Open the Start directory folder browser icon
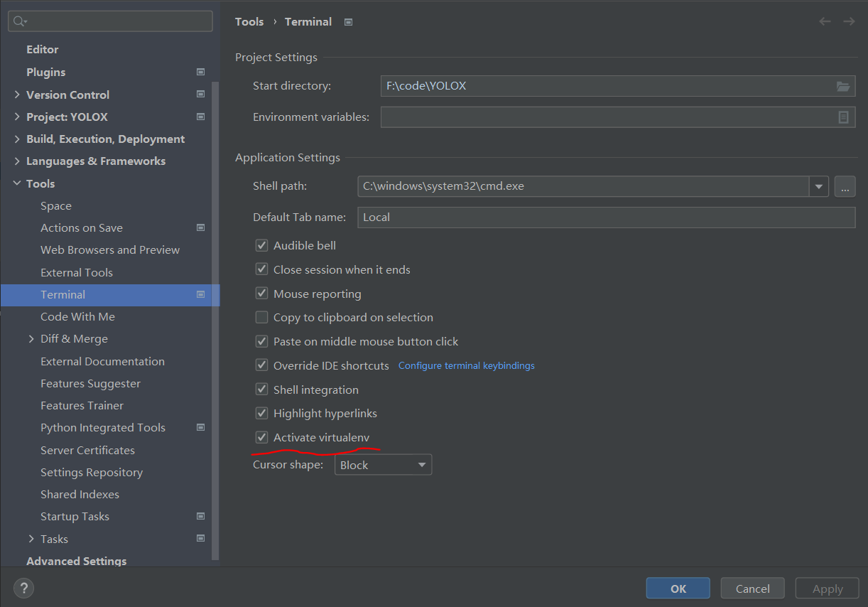Screen dimensions: 868x607 (x=843, y=85)
